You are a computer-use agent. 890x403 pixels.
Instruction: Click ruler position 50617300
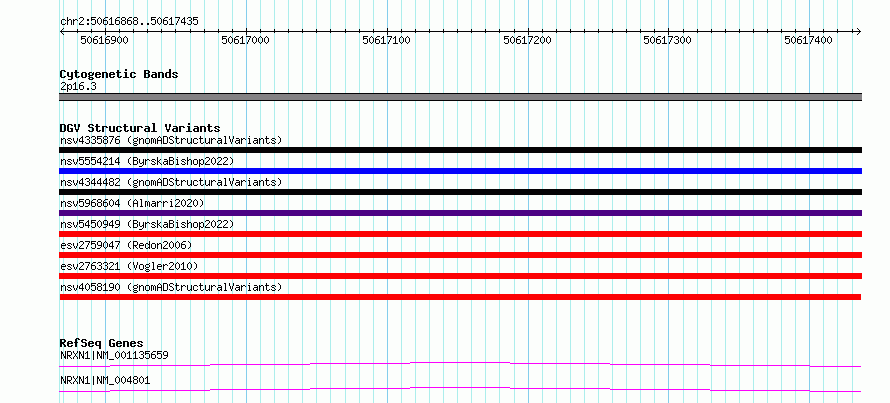pos(668,40)
